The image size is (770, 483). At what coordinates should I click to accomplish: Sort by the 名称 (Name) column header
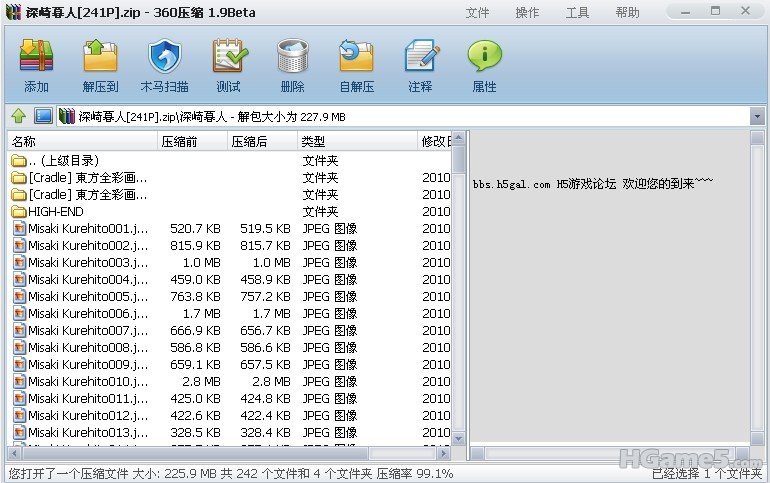click(x=82, y=142)
